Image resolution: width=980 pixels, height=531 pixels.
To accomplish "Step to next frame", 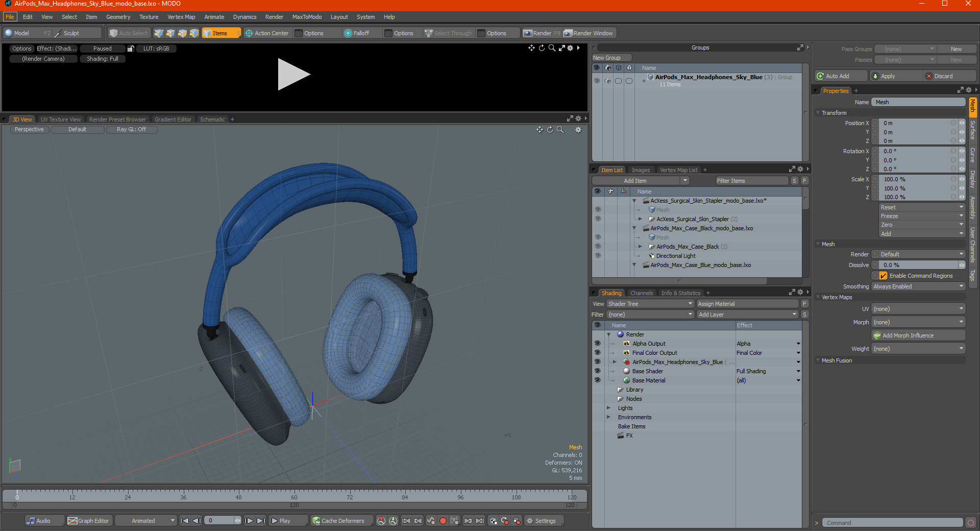I will pos(249,521).
